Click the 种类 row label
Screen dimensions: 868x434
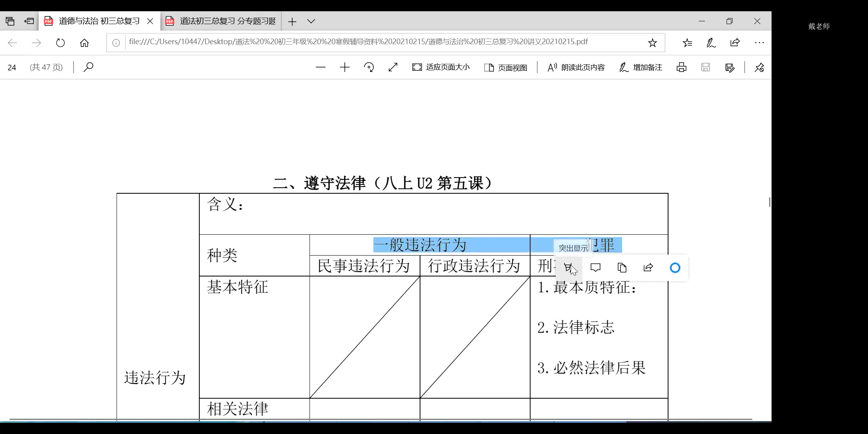(222, 256)
